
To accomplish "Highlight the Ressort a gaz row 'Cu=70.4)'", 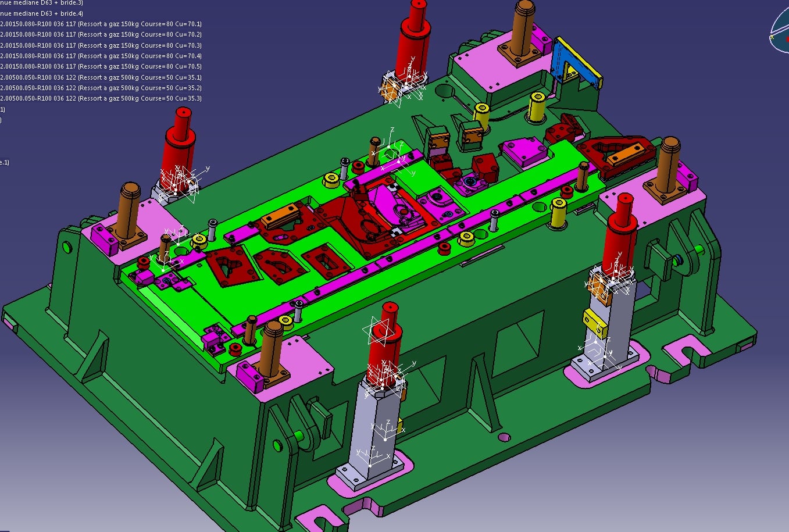I will tap(101, 56).
